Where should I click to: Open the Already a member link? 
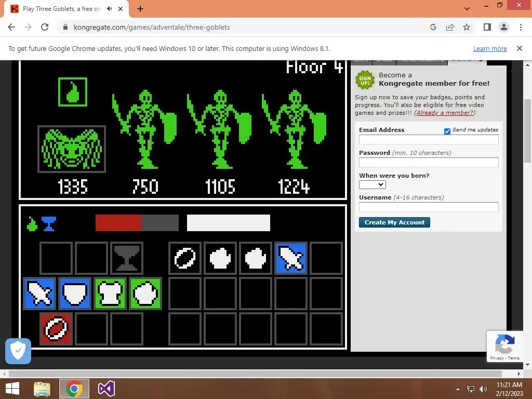point(445,113)
